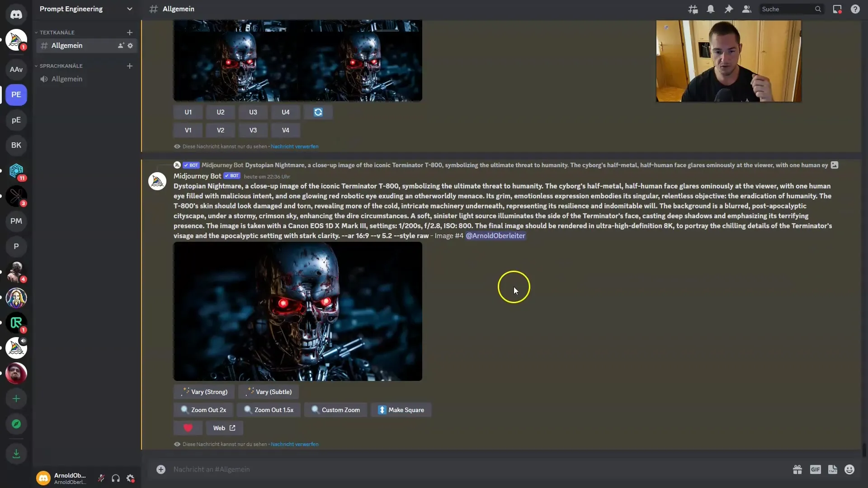
Task: Click the V3 variation button
Action: pyautogui.click(x=253, y=130)
